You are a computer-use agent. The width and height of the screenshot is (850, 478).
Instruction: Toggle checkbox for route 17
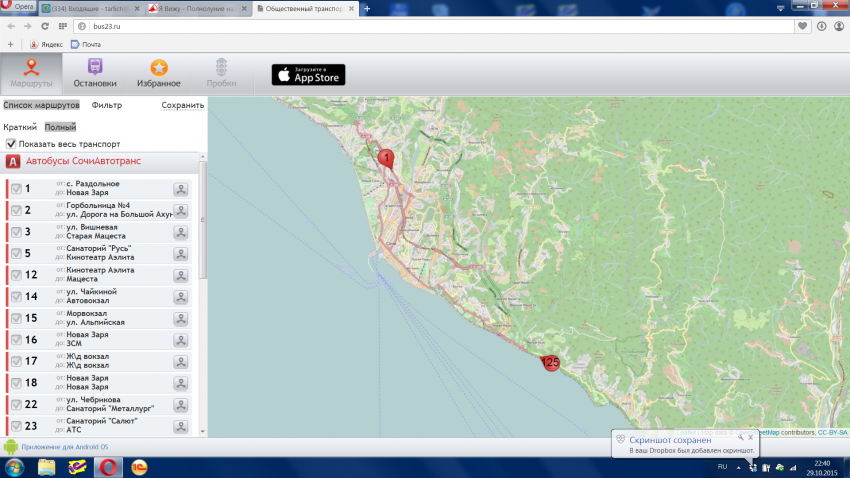tap(16, 362)
